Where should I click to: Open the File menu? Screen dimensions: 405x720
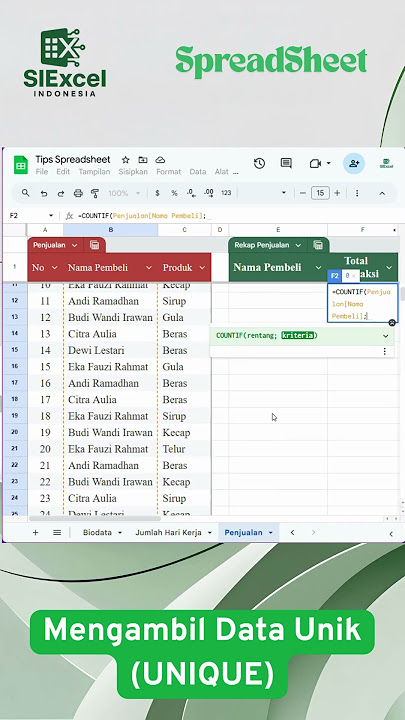coord(42,172)
